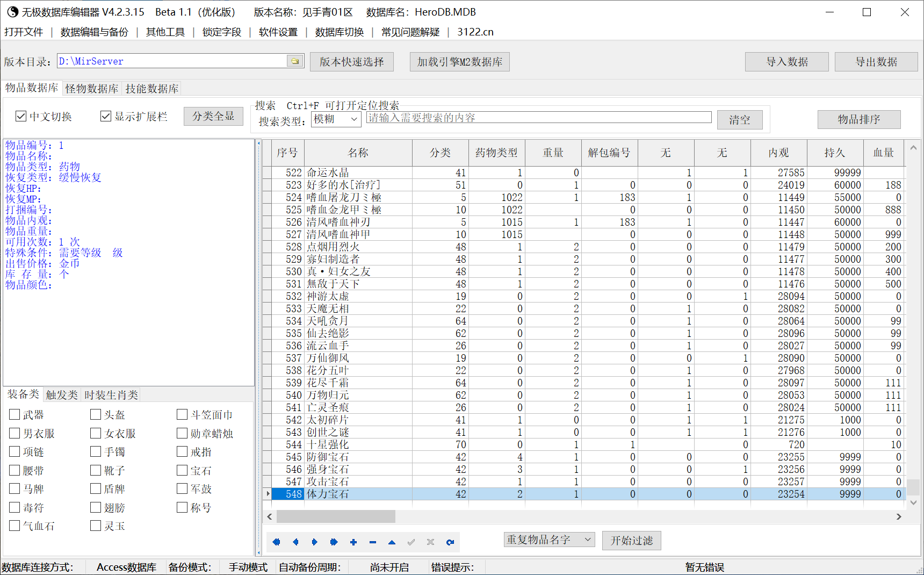This screenshot has height=575, width=924.
Task: Click the 名称 column header
Action: click(358, 153)
